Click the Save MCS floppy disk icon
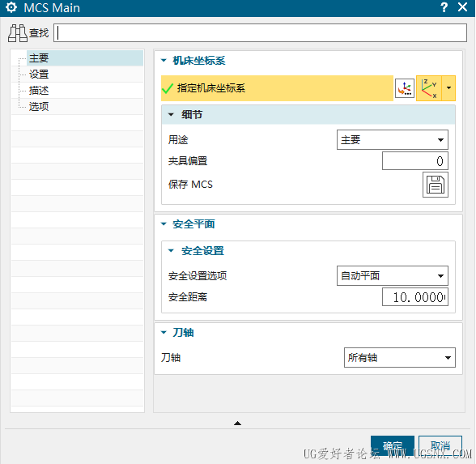Screen dimensions: 476x464 point(436,185)
